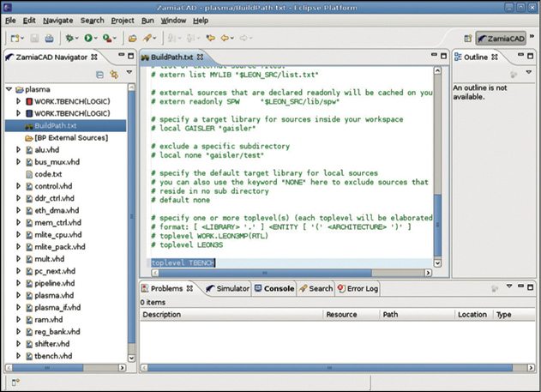Expand the first WORK.TBENCH(LOGIC) node
The width and height of the screenshot is (541, 392).
[18, 101]
